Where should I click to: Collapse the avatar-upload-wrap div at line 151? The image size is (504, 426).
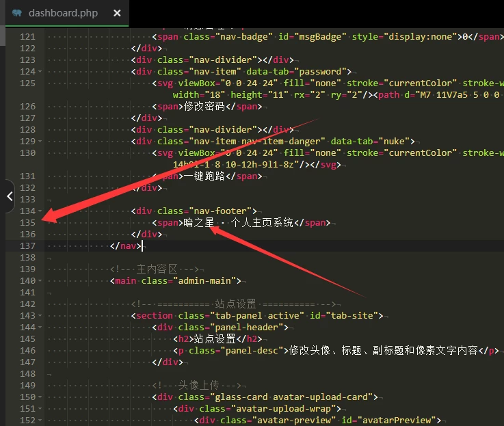(41, 409)
